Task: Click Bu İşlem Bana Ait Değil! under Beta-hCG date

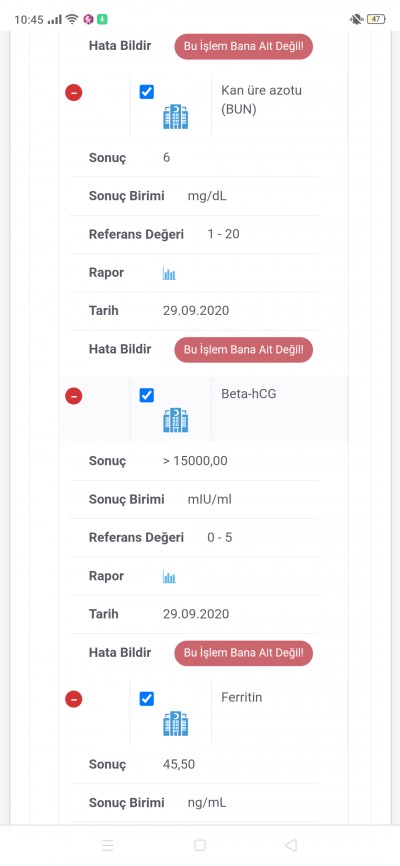Action: [244, 653]
